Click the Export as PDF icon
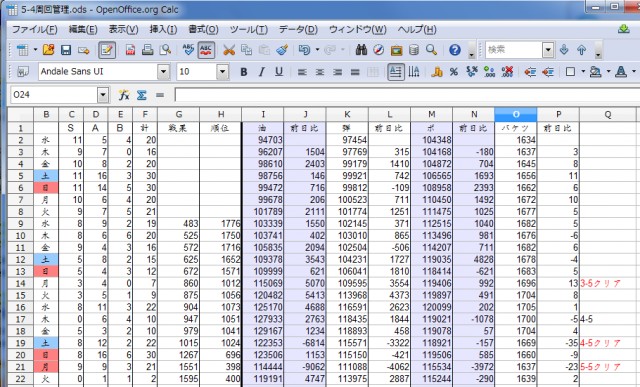The image size is (640, 387). [130, 50]
